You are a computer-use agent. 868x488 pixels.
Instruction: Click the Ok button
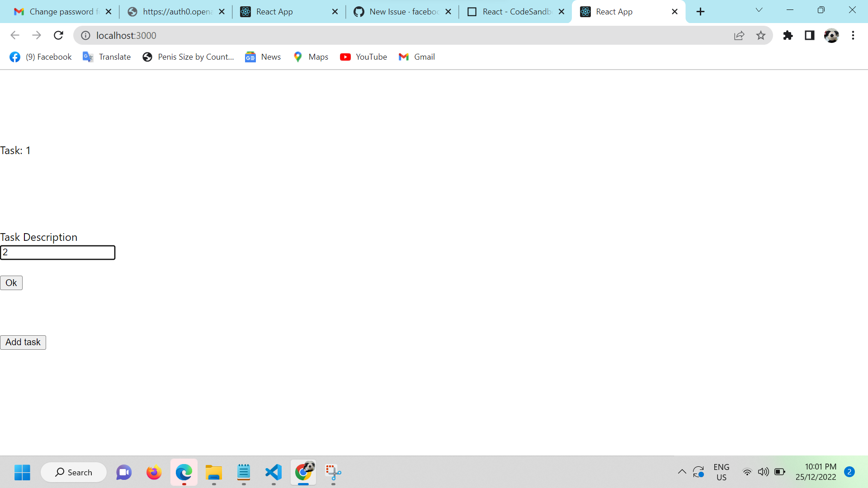click(11, 282)
